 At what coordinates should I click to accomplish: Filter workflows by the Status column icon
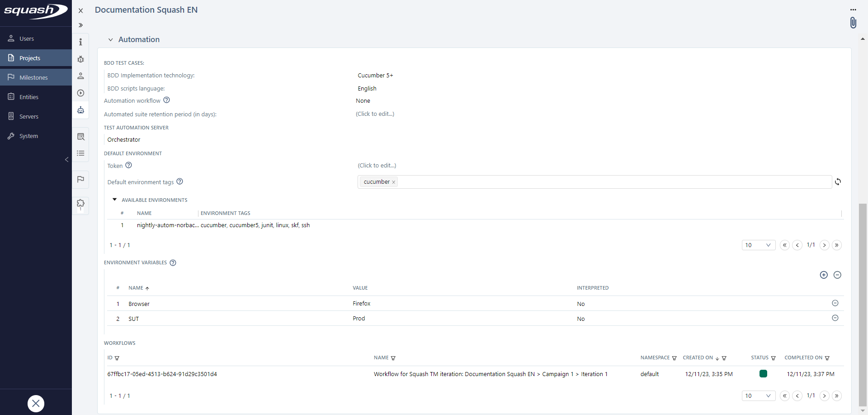tap(774, 358)
